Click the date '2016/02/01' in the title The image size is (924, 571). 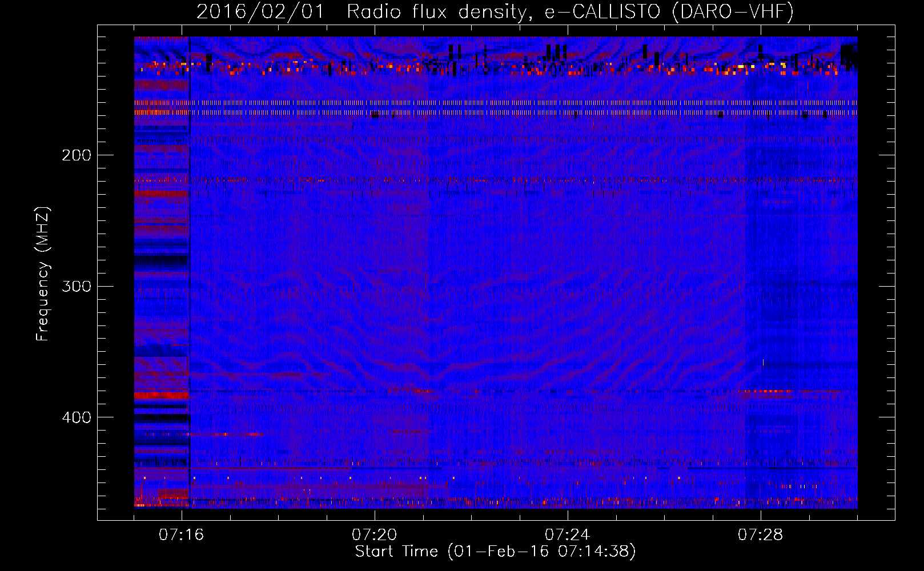(x=260, y=11)
